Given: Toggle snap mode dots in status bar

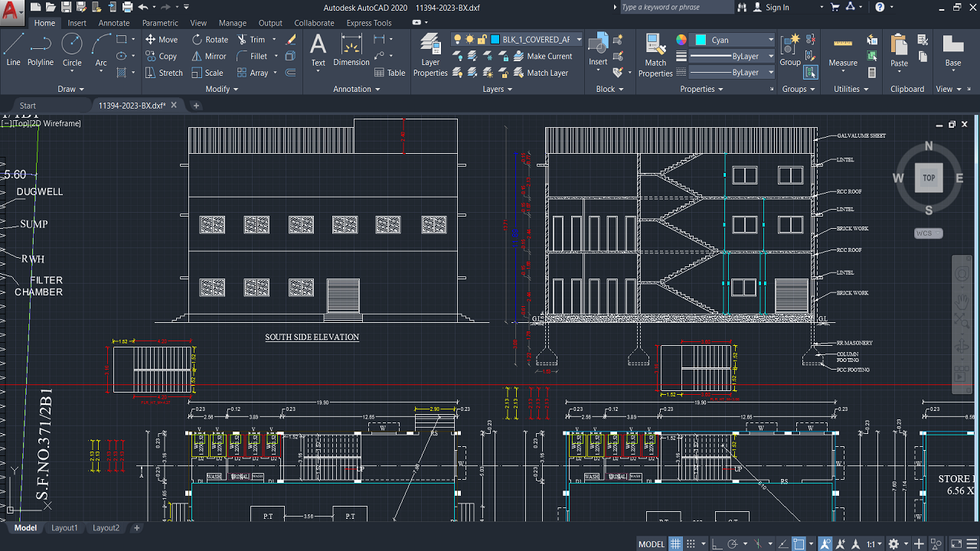Looking at the screenshot, I should pyautogui.click(x=692, y=544).
